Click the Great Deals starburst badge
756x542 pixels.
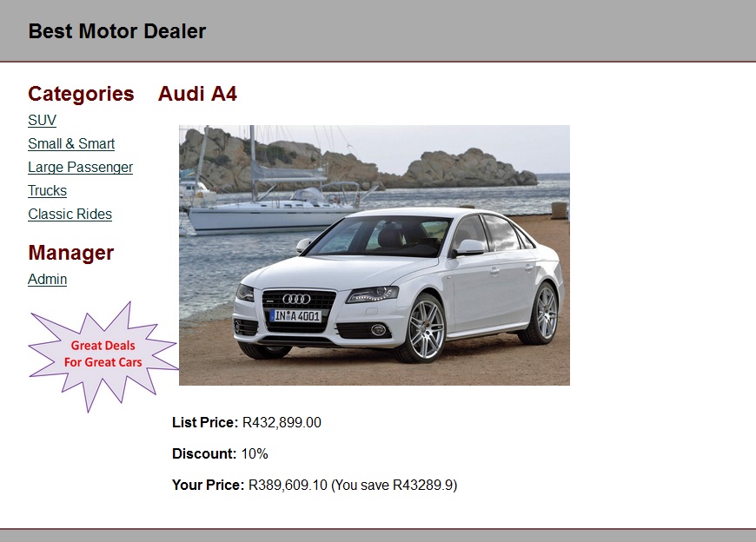pyautogui.click(x=103, y=356)
